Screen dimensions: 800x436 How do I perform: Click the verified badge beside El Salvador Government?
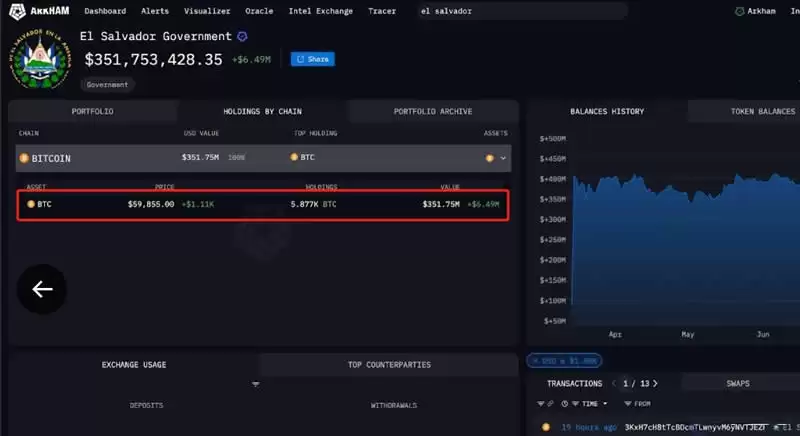pyautogui.click(x=242, y=37)
